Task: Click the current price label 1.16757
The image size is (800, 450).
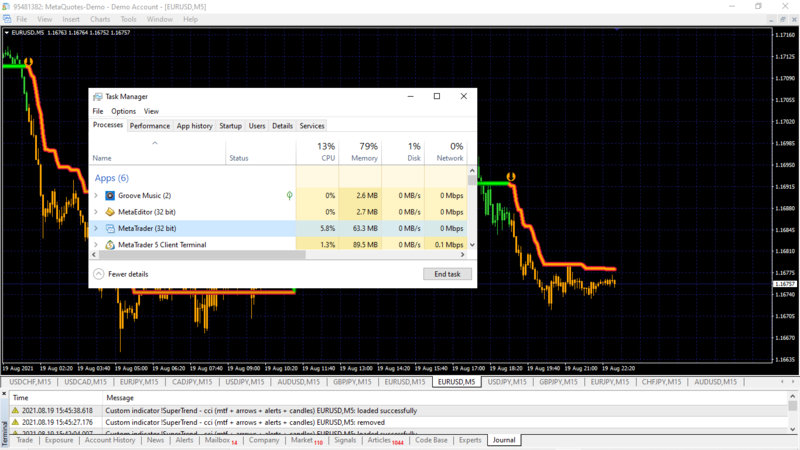Action: (x=785, y=284)
